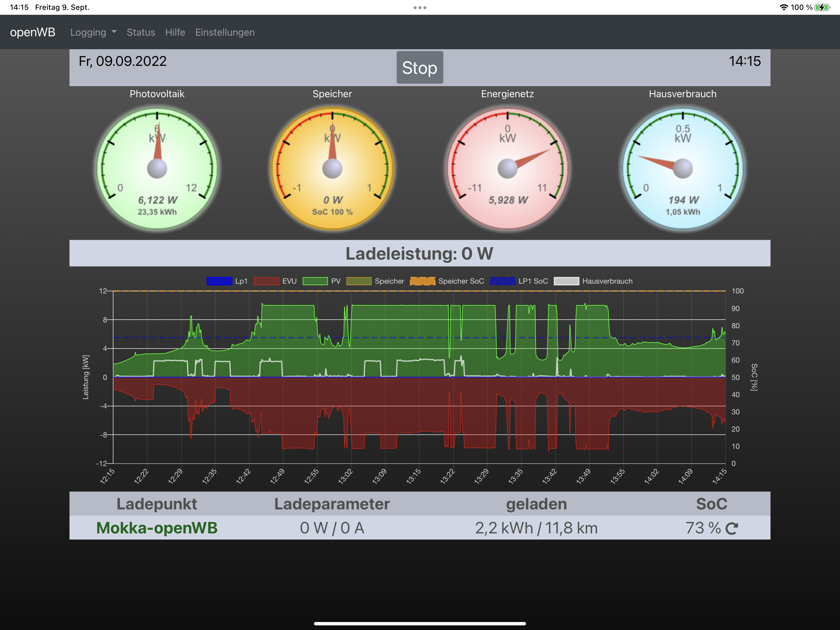The width and height of the screenshot is (840, 630).
Task: Tap the Energienetz grid gauge
Action: point(507,168)
